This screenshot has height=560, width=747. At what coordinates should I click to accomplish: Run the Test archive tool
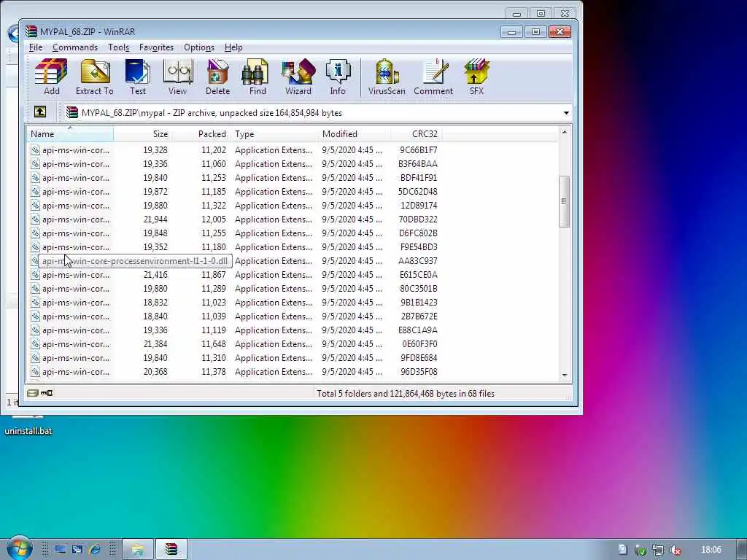click(x=138, y=77)
